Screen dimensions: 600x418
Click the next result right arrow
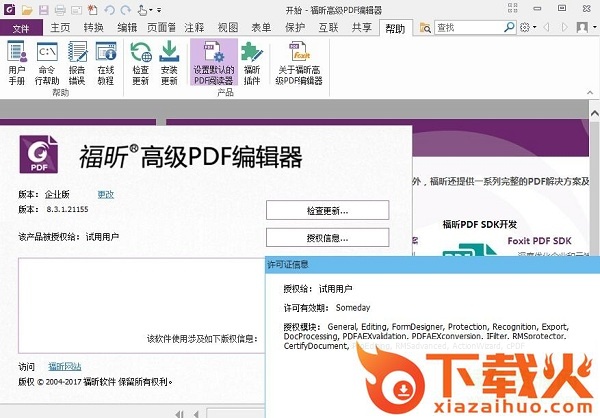point(564,27)
